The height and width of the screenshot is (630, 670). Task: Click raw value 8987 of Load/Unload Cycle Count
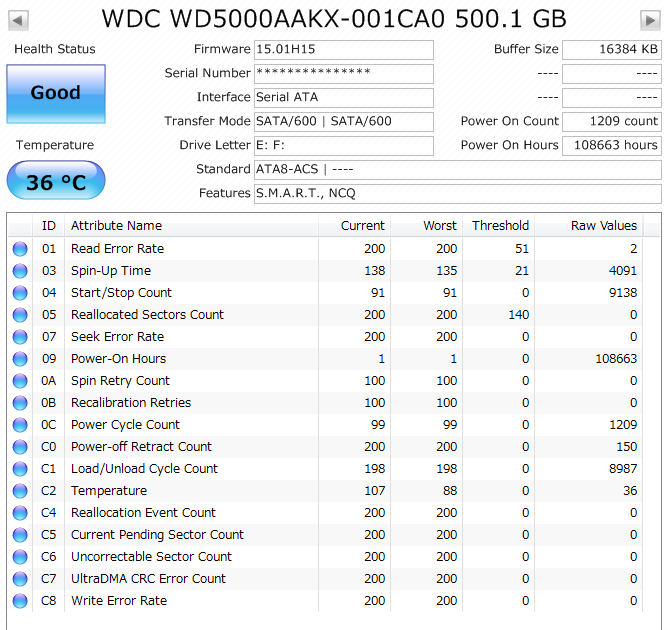(623, 469)
